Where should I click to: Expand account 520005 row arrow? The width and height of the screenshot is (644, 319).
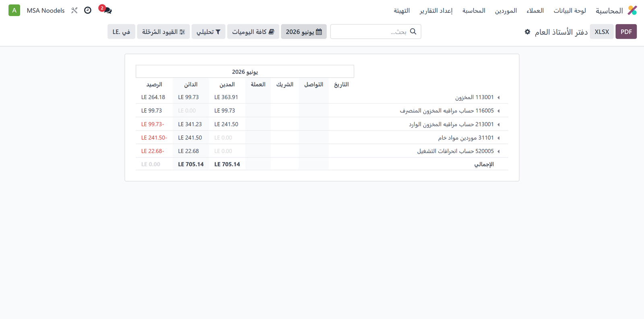coord(498,151)
